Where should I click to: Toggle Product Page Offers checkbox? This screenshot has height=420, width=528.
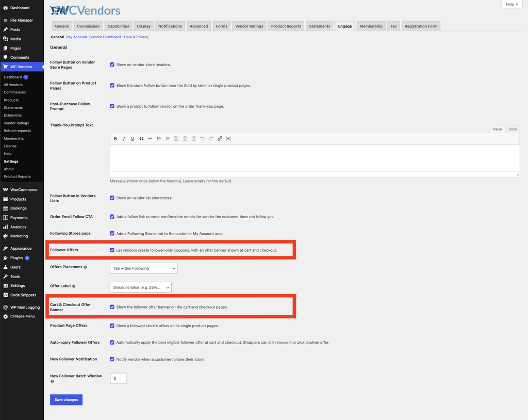click(x=112, y=326)
